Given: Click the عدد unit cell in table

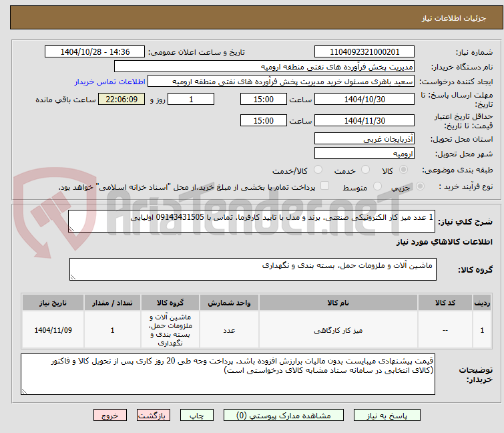Looking at the screenshot, I should point(229,330).
